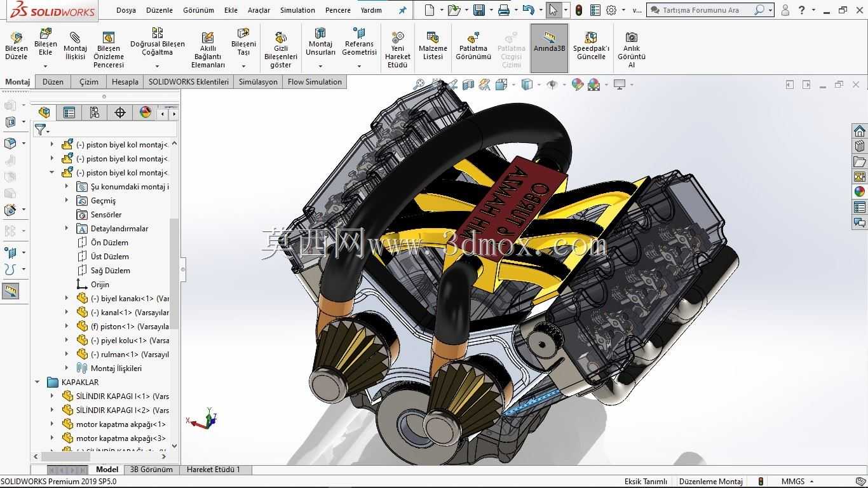
Task: Click Home icon in right task pane
Action: click(x=859, y=131)
